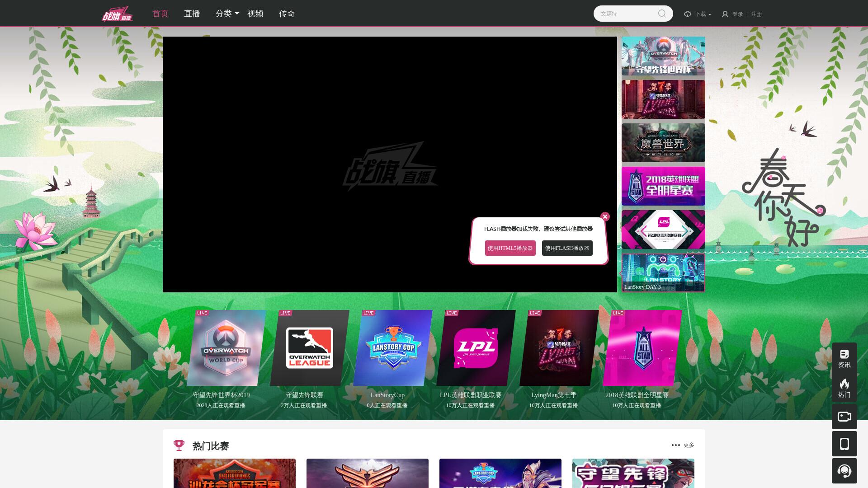Select the LanStory DAY 3 thumbnail
This screenshot has width=868, height=488.
coord(663,273)
